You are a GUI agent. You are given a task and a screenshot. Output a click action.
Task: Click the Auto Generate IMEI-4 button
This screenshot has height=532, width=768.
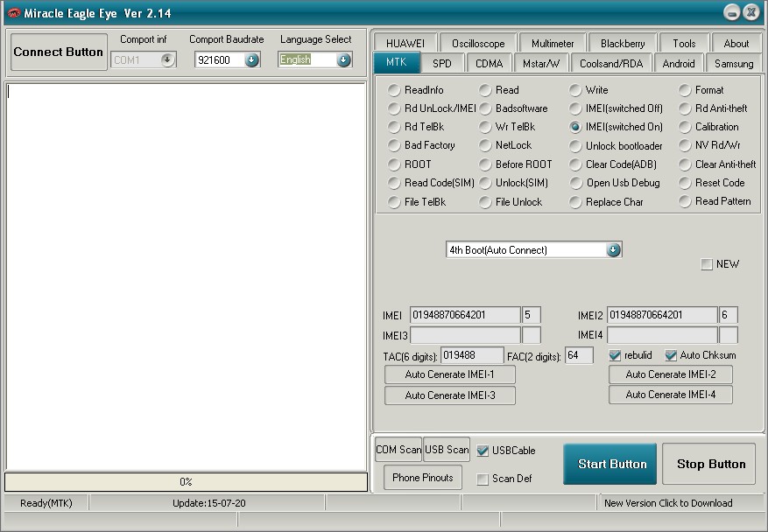click(671, 395)
